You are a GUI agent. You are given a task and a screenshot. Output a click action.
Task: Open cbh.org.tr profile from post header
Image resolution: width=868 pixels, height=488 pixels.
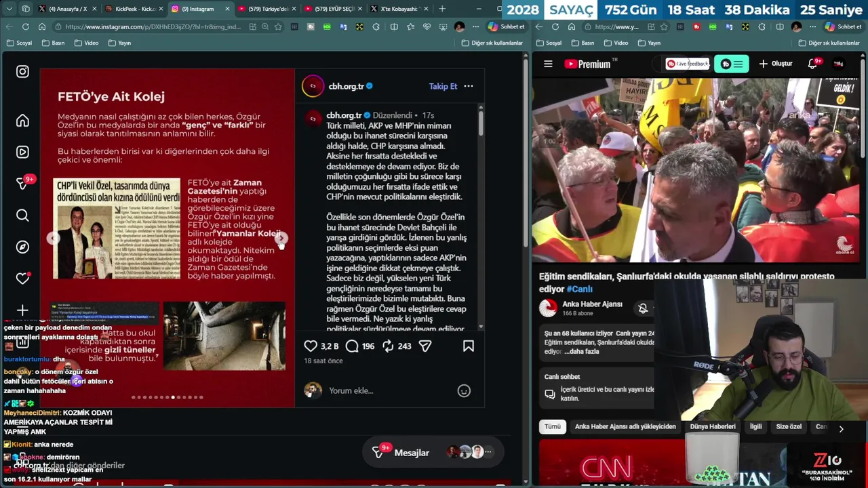pyautogui.click(x=346, y=86)
